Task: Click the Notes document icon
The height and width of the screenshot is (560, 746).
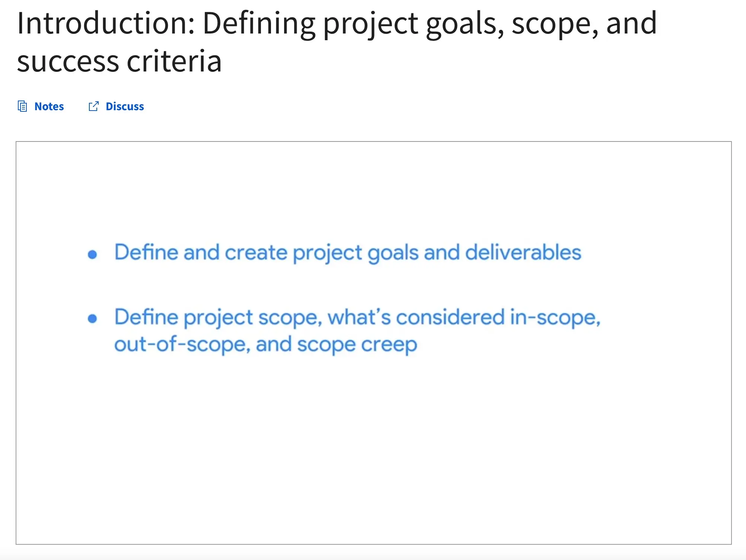Action: pyautogui.click(x=22, y=106)
